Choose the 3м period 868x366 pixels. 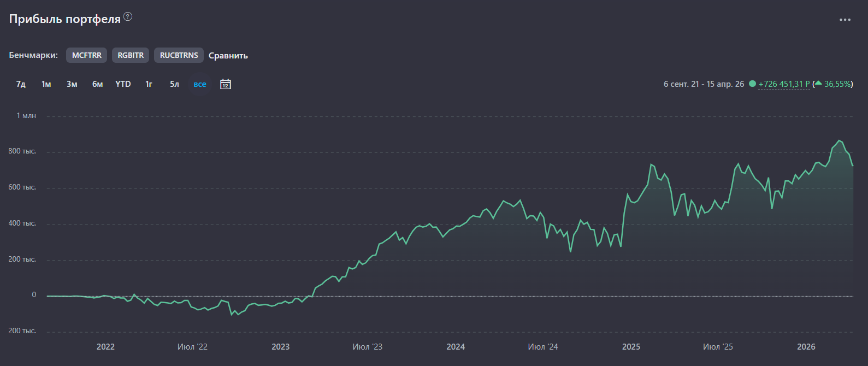72,84
